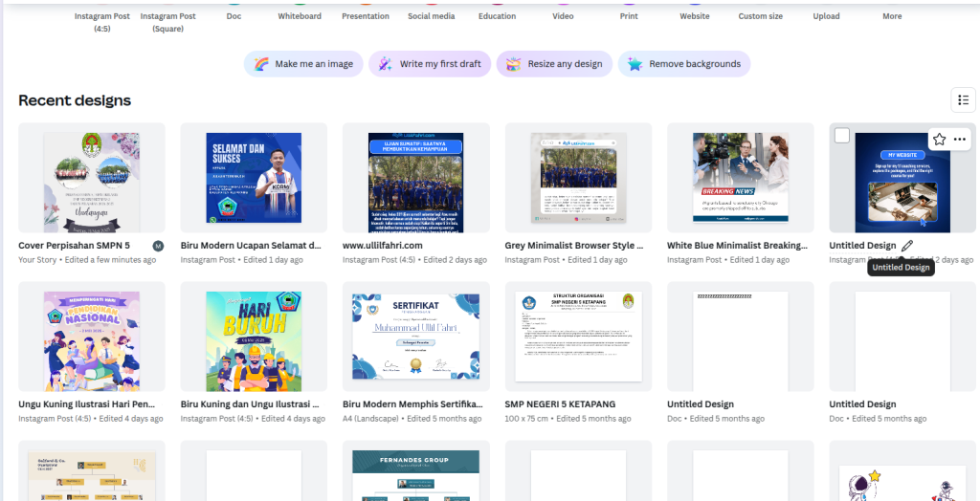Viewport: 980px width, 501px height.
Task: Click the title "SMP NEGERI 5 KETAPANG"
Action: tap(560, 404)
